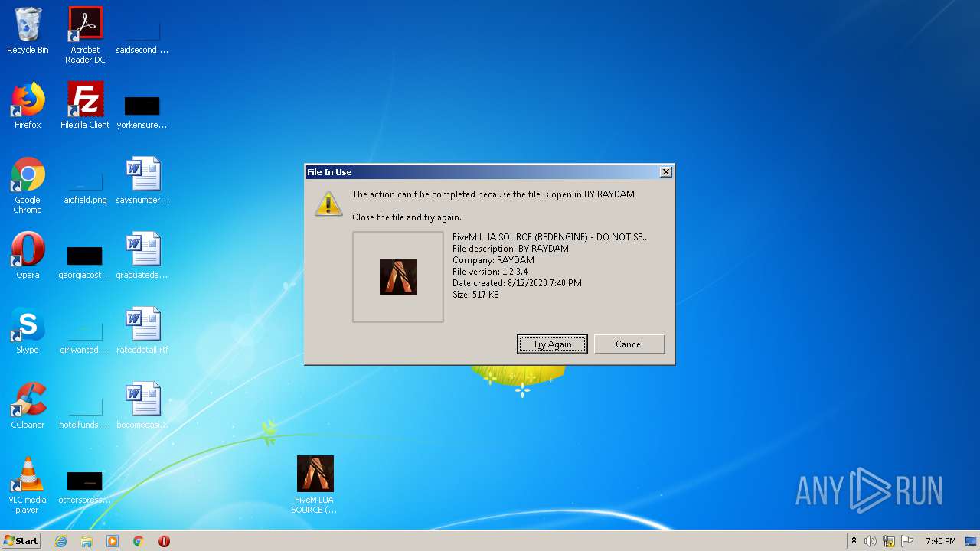Viewport: 980px width, 551px height.
Task: Select the FiveM LUA SOURCE desktop file
Action: click(315, 485)
